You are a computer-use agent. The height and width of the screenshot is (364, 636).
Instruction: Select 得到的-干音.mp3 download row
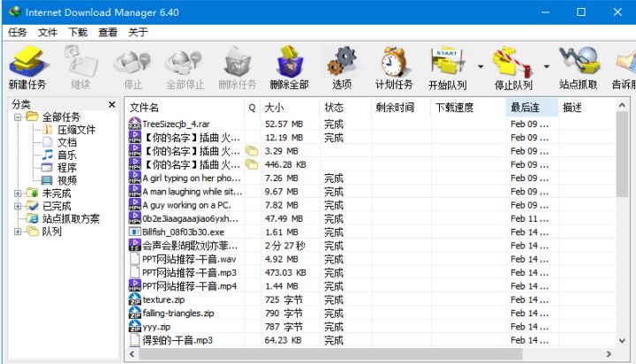click(x=370, y=340)
